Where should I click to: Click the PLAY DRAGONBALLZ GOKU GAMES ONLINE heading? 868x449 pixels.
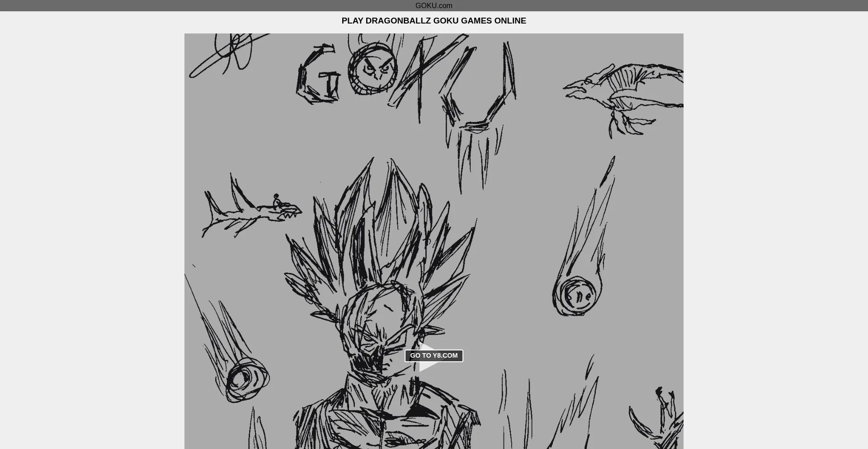[434, 21]
